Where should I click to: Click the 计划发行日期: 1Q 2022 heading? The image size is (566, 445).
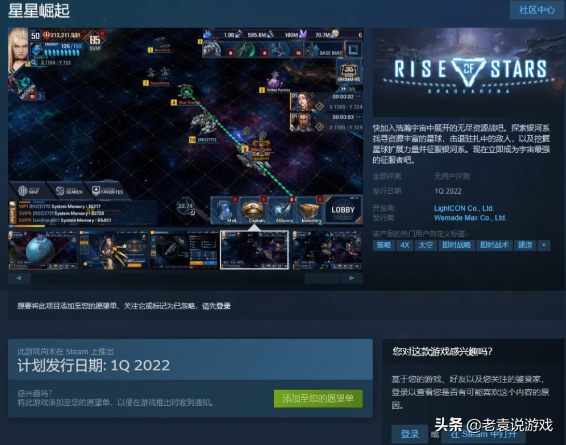point(93,366)
